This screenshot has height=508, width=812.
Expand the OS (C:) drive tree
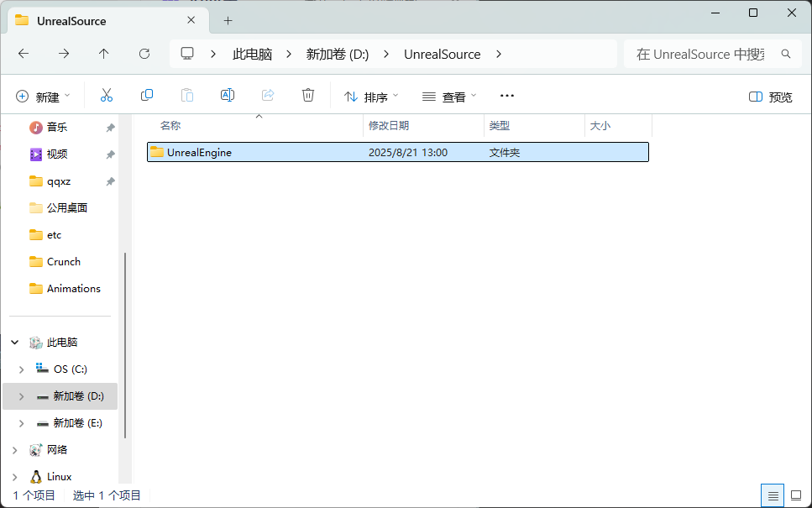pyautogui.click(x=22, y=369)
